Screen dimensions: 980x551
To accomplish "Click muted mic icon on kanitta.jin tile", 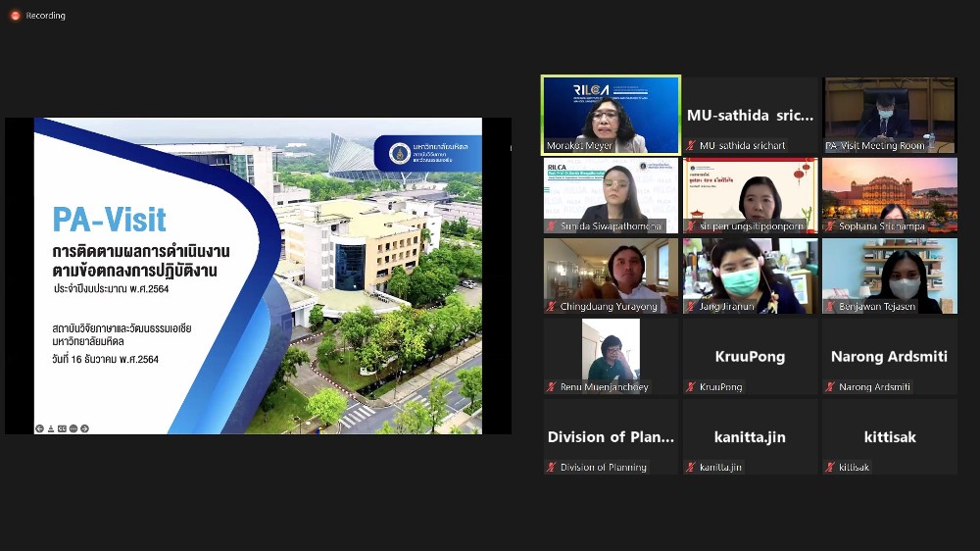I will tap(691, 468).
